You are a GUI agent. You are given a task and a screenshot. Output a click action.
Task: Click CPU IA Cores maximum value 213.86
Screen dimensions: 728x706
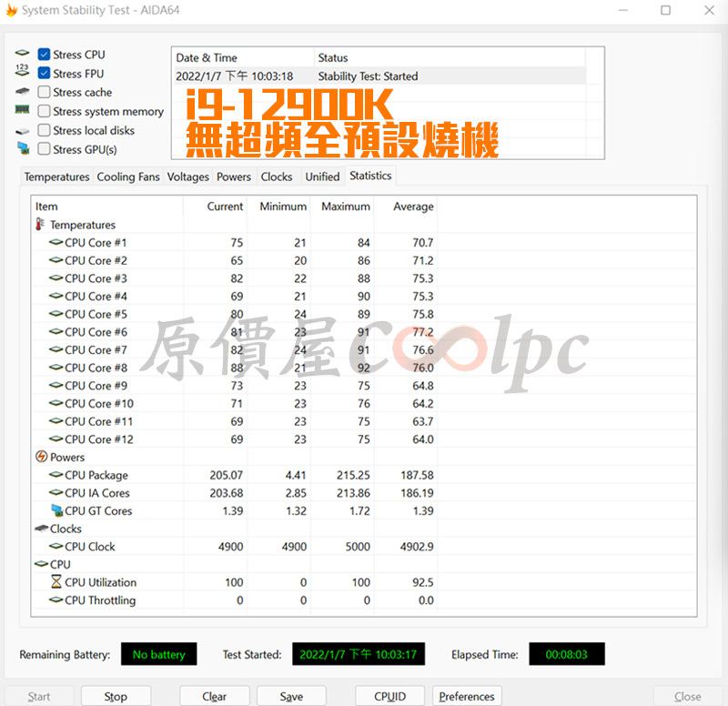coord(353,492)
